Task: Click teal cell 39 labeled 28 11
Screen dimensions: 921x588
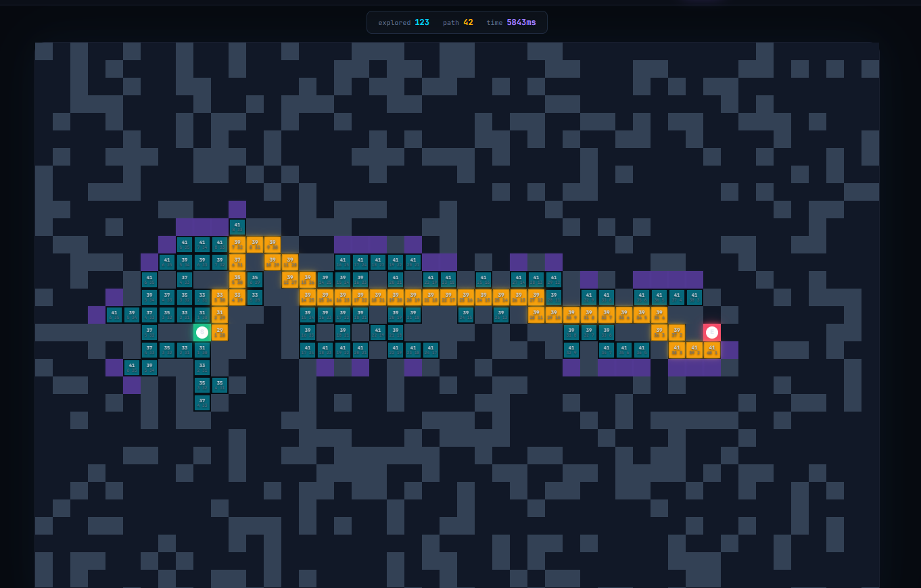Action: pyautogui.click(x=554, y=297)
